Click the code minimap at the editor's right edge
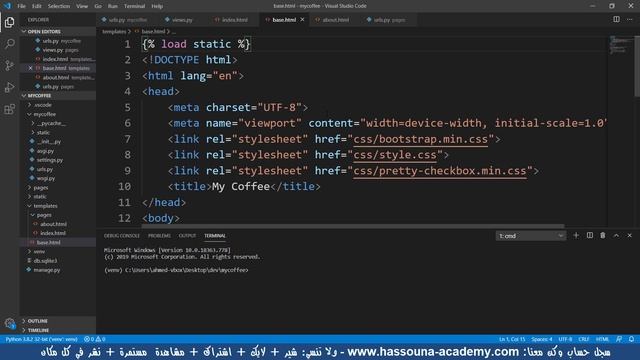The height and width of the screenshot is (360, 640). coord(620,45)
